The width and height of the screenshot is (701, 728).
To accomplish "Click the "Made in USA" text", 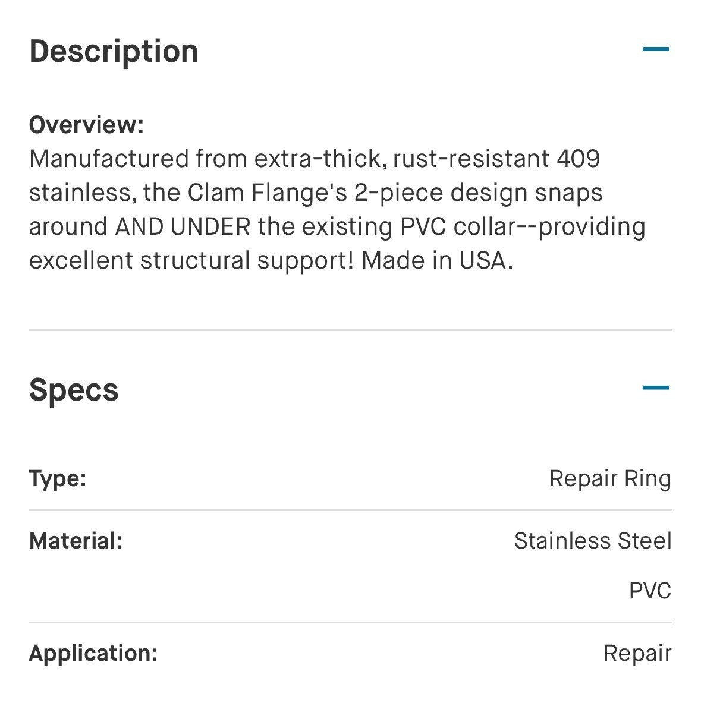I will (436, 260).
